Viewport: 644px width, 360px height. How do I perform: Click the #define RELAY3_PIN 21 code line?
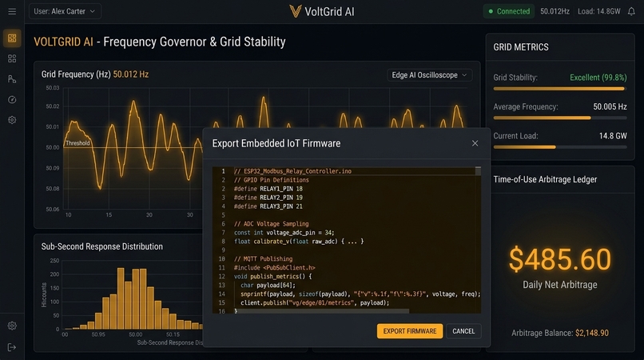(268, 206)
